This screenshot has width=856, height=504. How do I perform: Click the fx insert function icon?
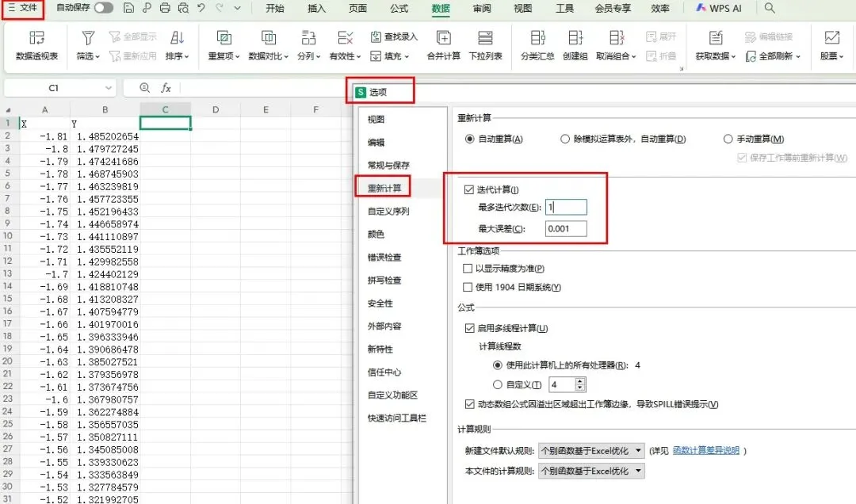point(166,88)
